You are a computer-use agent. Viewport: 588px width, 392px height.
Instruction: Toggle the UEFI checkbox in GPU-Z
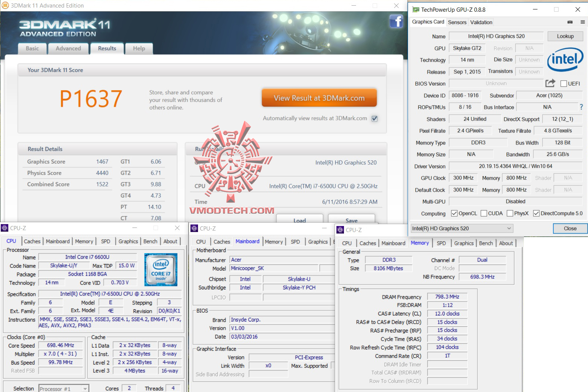564,84
